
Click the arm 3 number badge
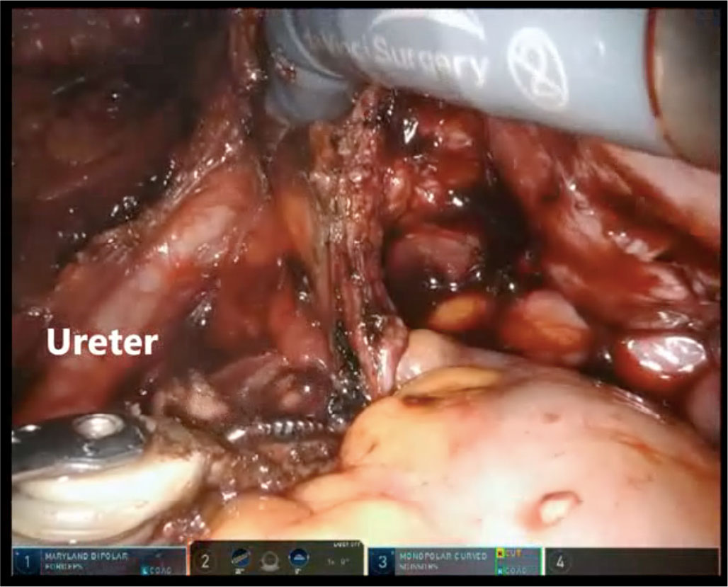point(383,563)
